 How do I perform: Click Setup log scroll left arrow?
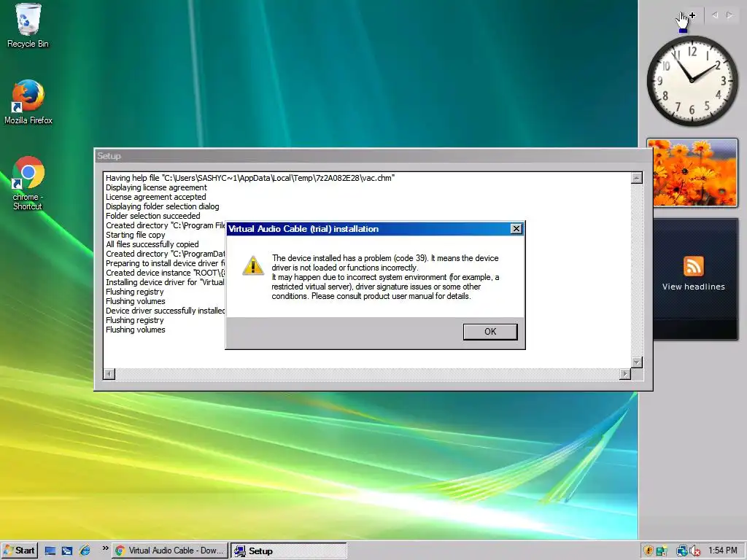coord(109,374)
